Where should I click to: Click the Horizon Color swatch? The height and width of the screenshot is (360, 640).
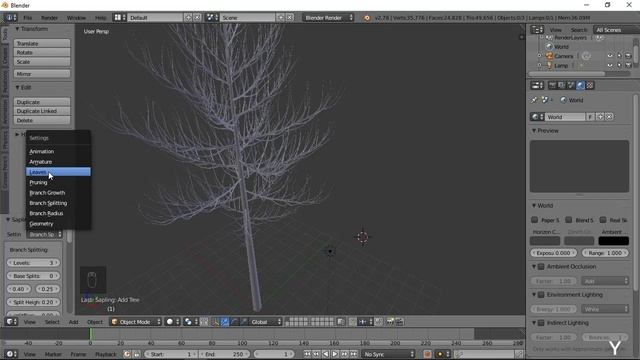tap(545, 241)
